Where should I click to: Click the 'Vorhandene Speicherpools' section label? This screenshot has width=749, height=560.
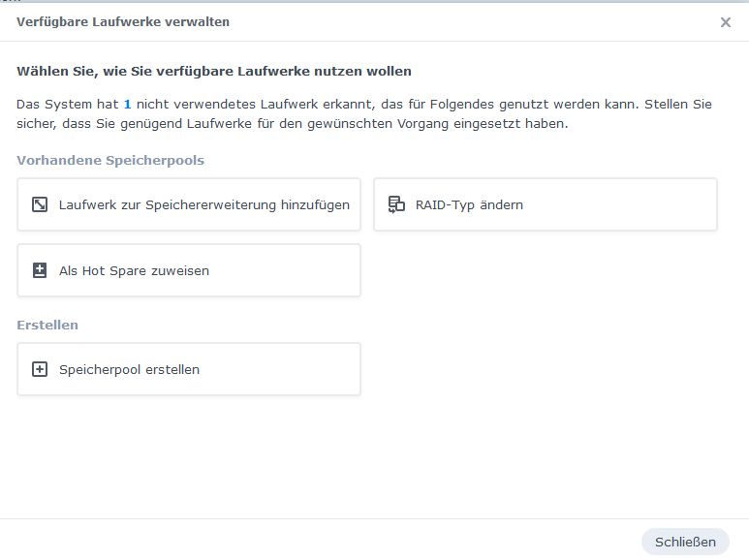[110, 160]
